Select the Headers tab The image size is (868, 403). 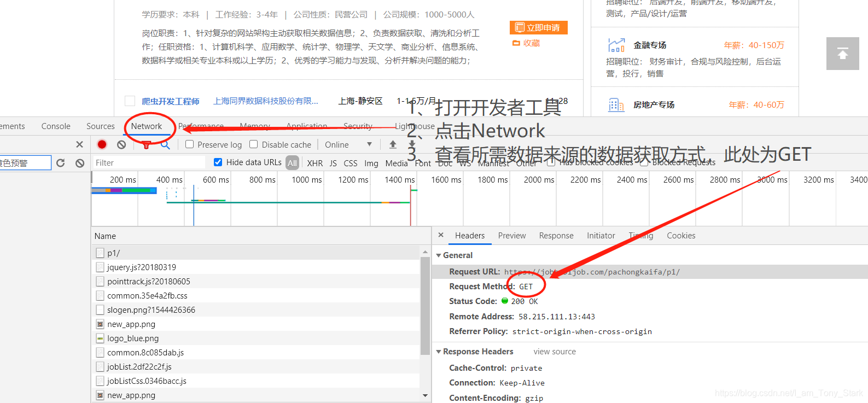(470, 236)
